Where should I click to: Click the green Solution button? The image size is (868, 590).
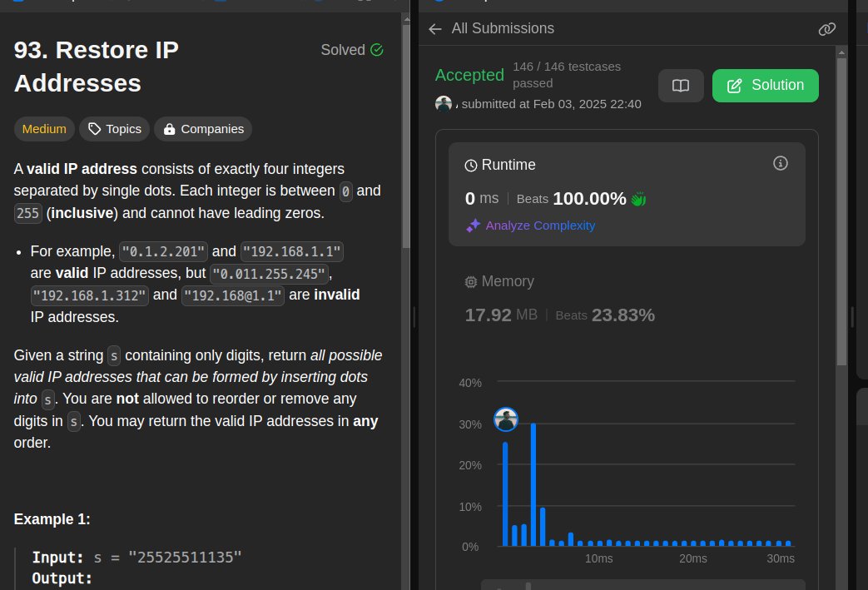coord(765,85)
